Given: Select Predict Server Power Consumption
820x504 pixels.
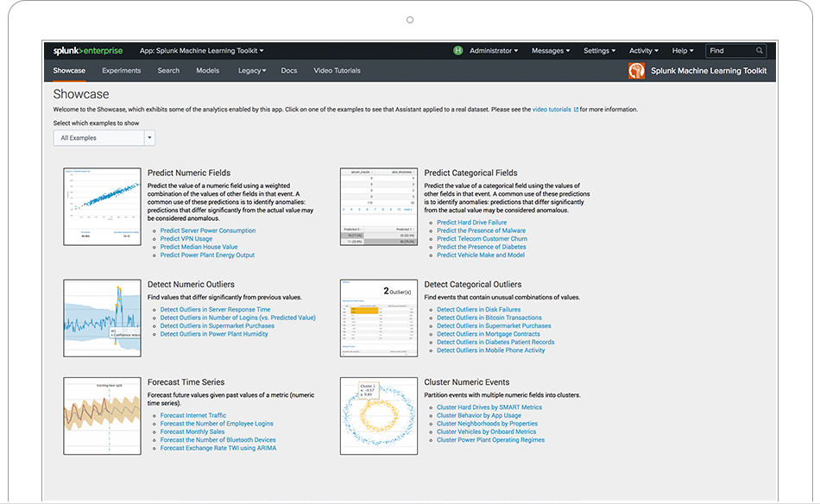Looking at the screenshot, I should click(x=207, y=230).
